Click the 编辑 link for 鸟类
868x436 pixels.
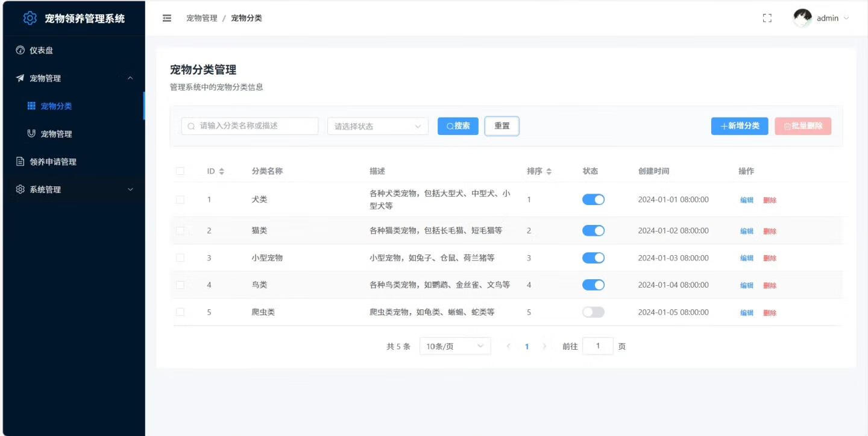click(x=747, y=285)
